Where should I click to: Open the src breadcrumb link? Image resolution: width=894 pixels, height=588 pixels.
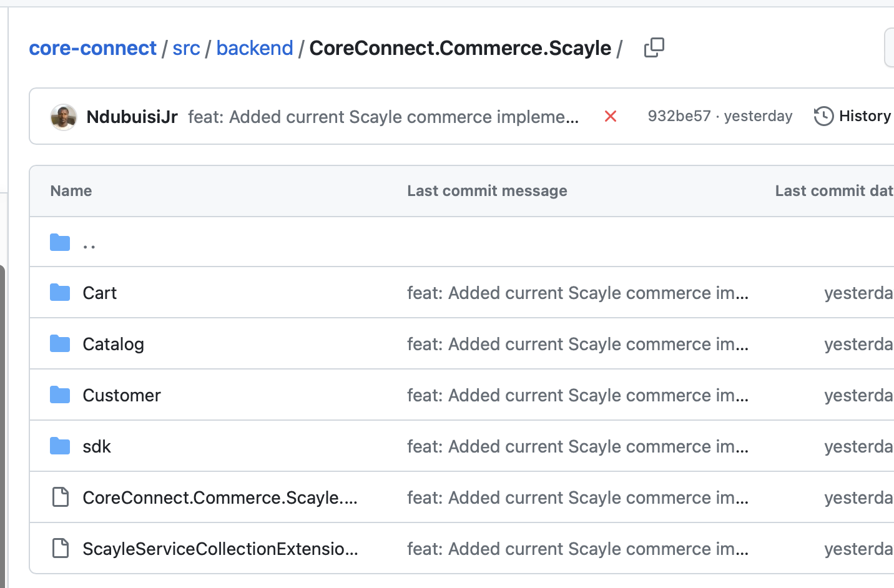click(186, 48)
